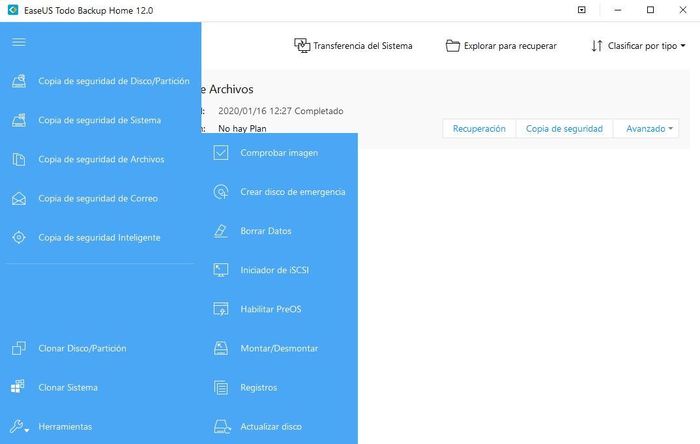Click the Herramientas wrench icon

(19, 427)
